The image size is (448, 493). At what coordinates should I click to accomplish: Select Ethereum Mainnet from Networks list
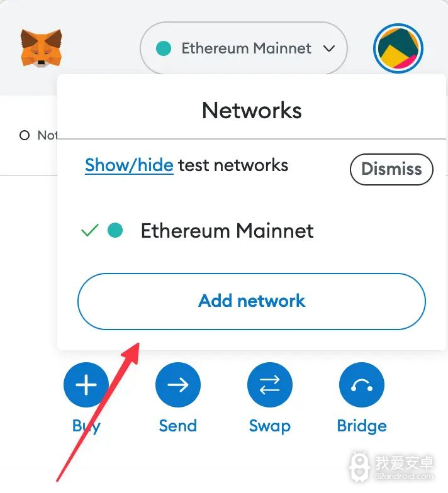[x=227, y=230]
